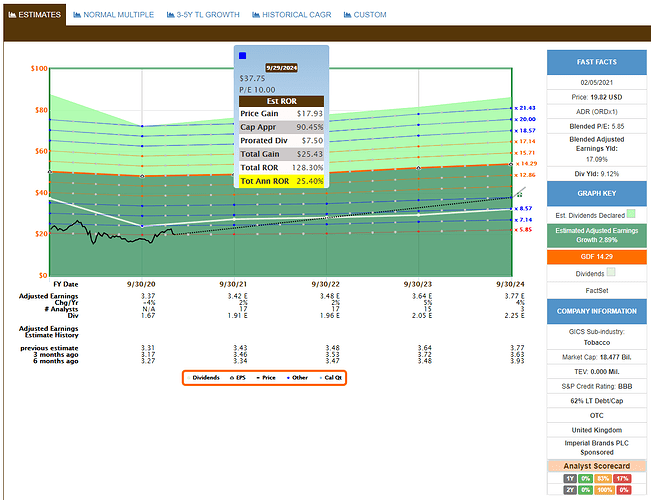Click the GRAPH KEY header

pyautogui.click(x=597, y=194)
